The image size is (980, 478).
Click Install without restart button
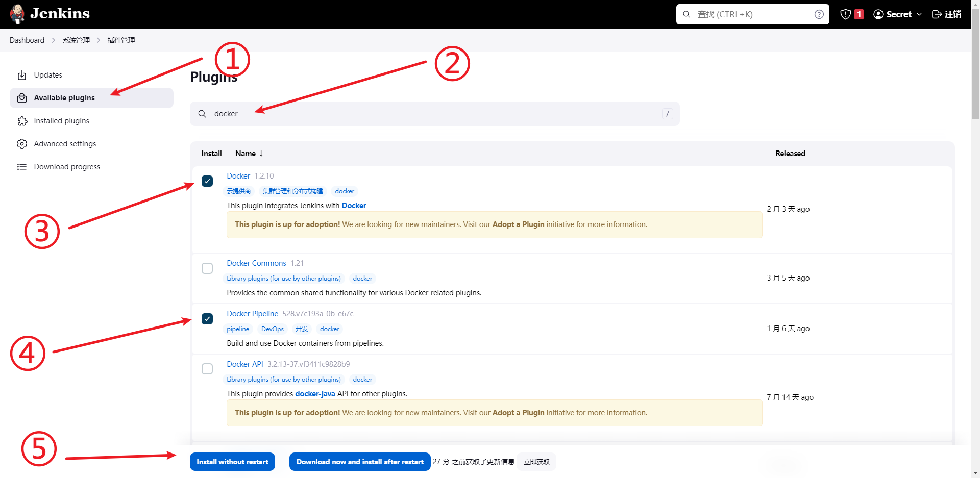(232, 462)
